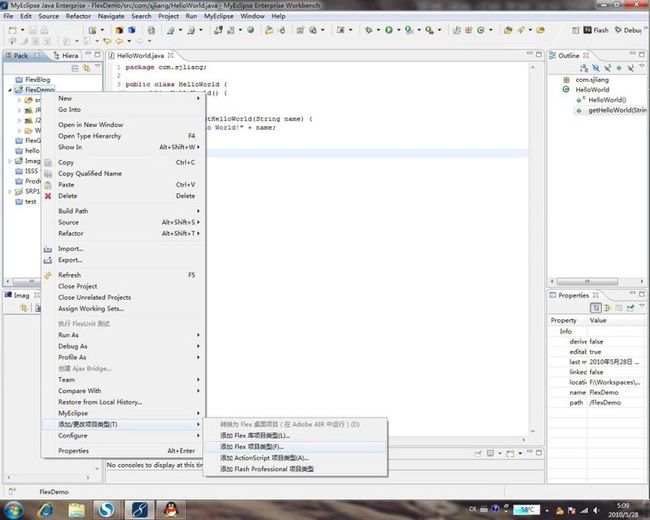The image size is (650, 520).
Task: Toggle Show Categories in Properties view
Action: 596,308
